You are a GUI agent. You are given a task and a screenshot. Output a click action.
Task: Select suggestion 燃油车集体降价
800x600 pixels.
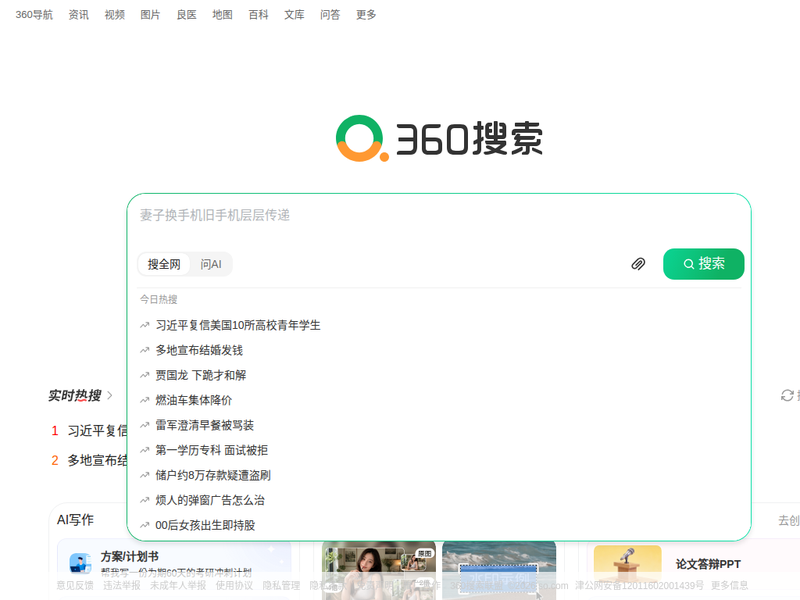pos(193,401)
